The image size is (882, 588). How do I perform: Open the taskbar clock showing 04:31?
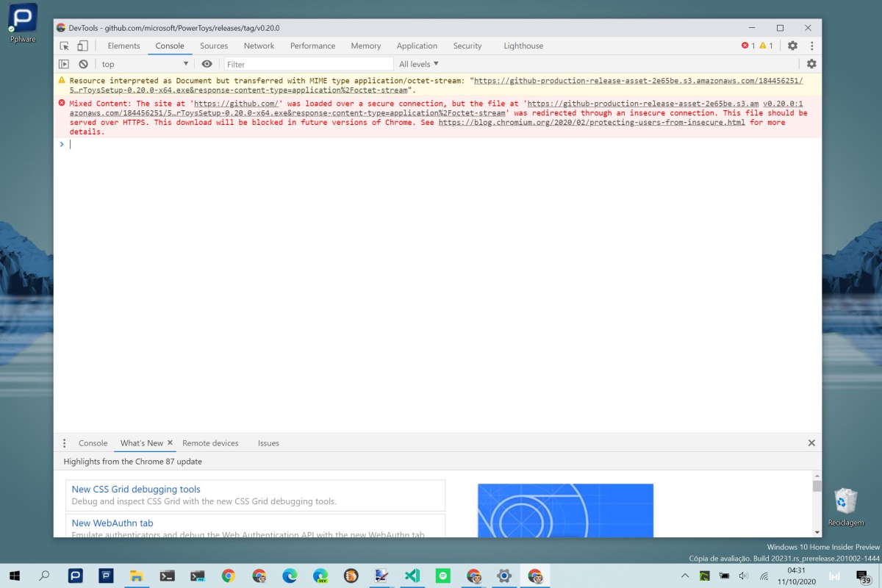[797, 576]
